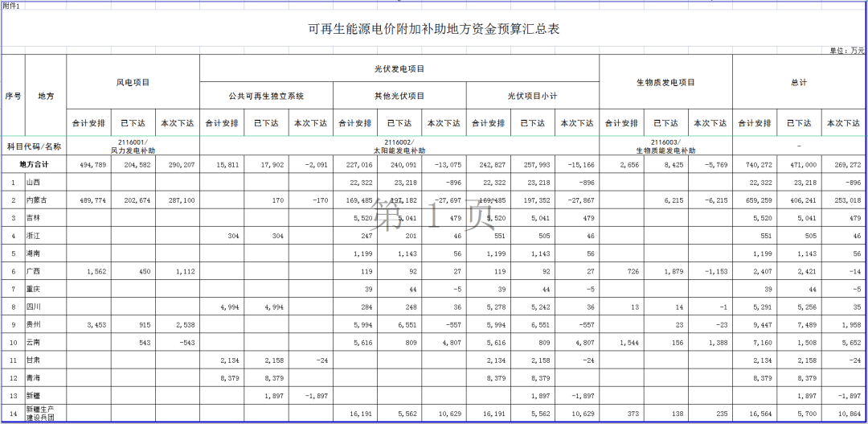This screenshot has height=424, width=868.
Task: Click the 序号 header cell
Action: 14,95
